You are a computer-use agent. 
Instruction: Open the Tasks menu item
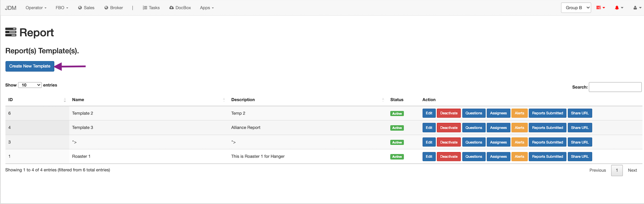151,8
